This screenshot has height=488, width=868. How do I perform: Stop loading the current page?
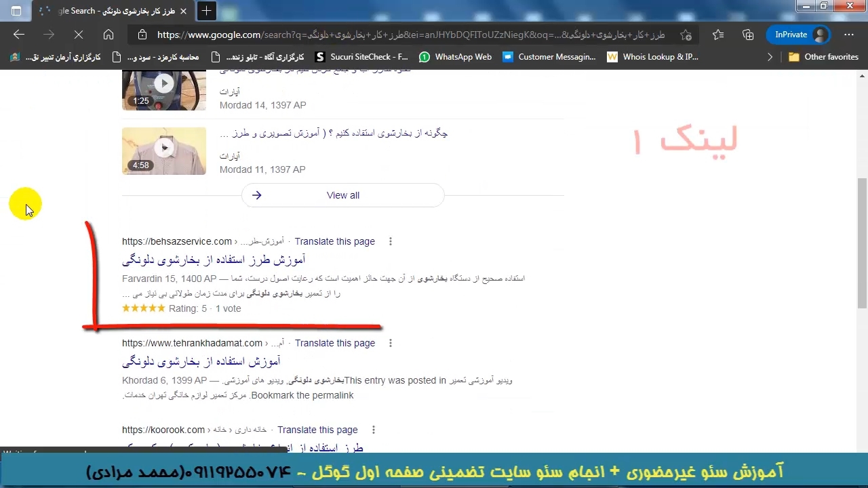[x=78, y=35]
